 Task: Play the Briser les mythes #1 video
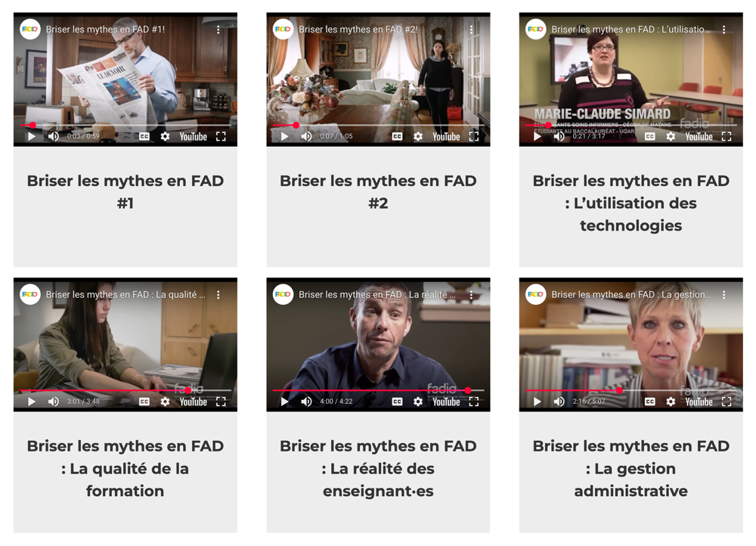point(31,136)
